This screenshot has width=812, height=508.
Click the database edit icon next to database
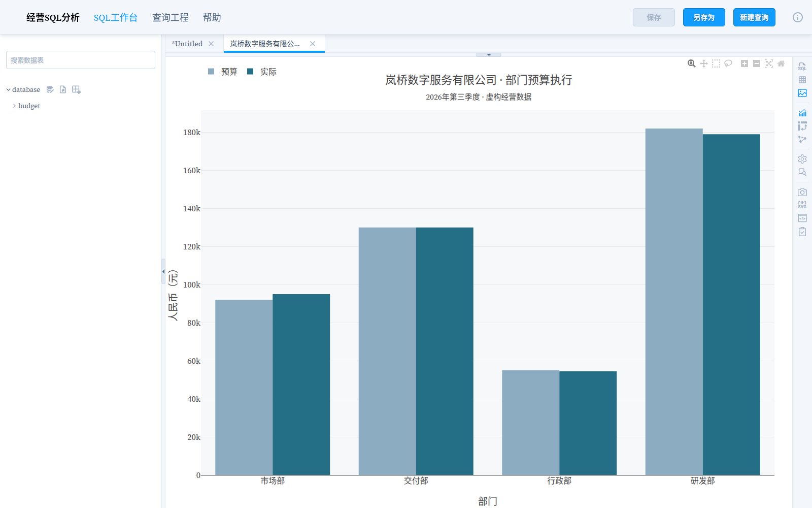pos(50,89)
